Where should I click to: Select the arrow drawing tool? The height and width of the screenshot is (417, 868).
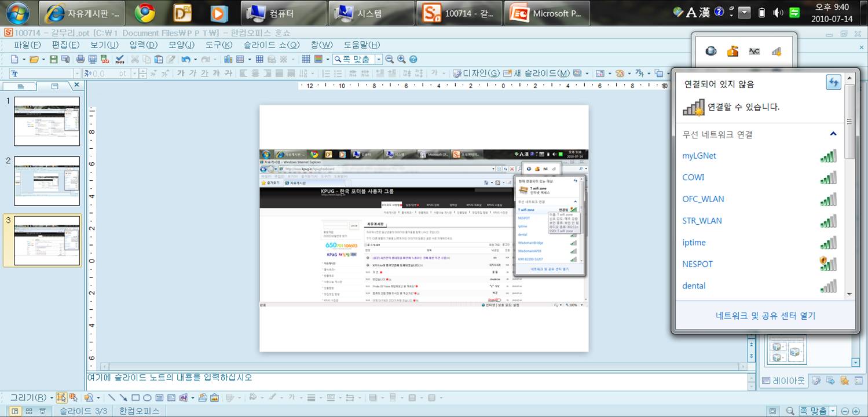123,397
